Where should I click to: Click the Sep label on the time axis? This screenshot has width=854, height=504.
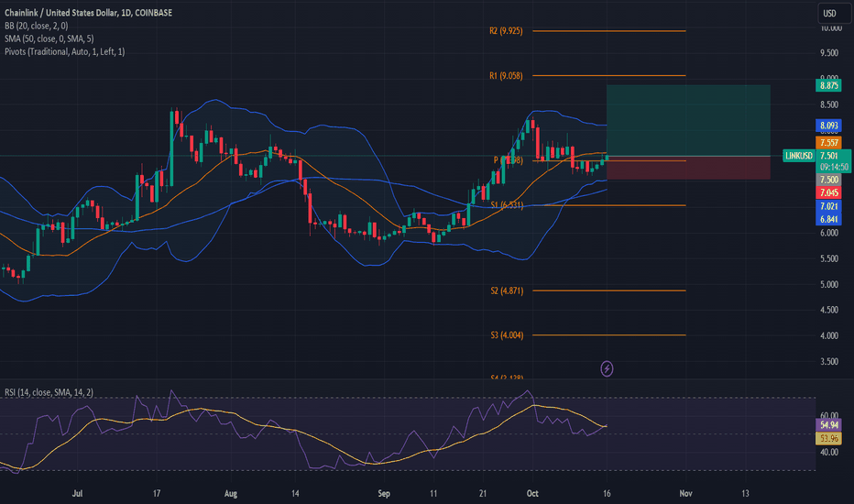click(384, 493)
